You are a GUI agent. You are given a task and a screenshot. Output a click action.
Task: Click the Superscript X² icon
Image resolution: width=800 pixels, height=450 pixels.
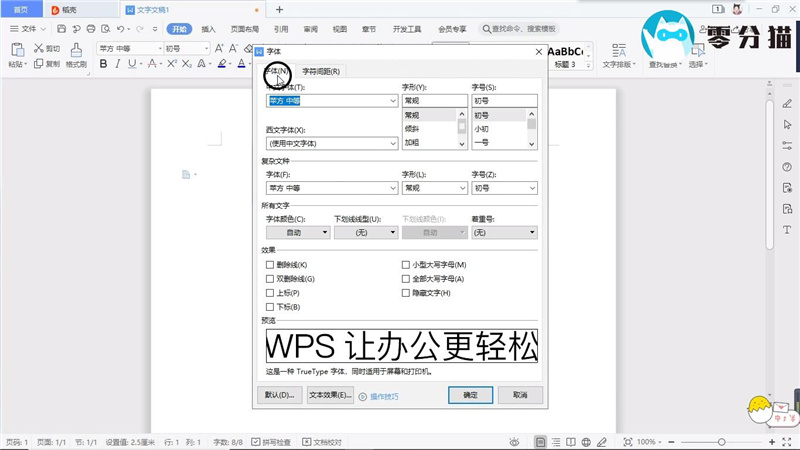172,64
